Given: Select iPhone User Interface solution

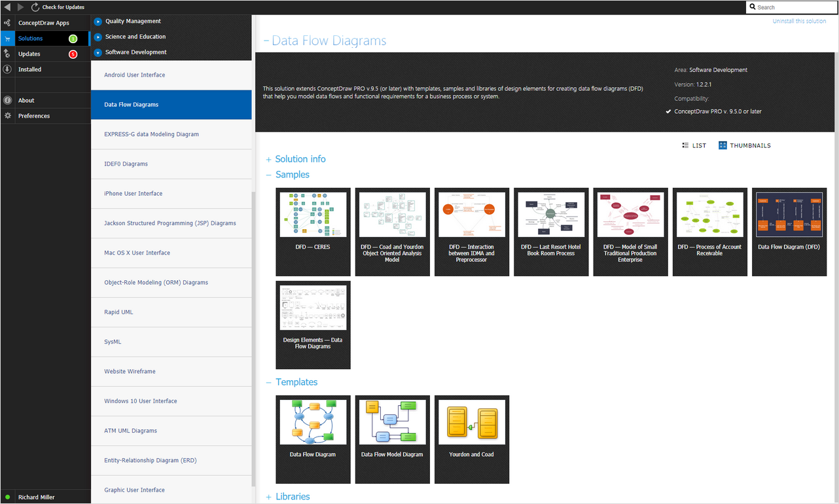Looking at the screenshot, I should (171, 194).
